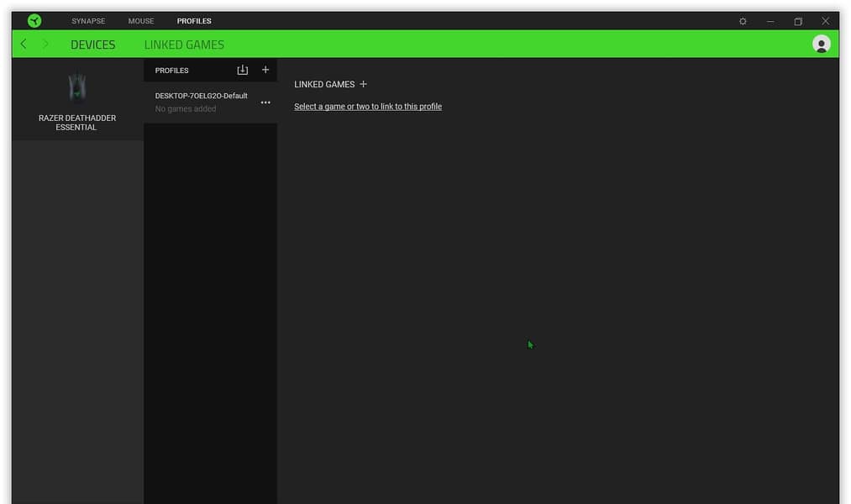This screenshot has width=851, height=504.
Task: Open the Synapse tab
Action: 88,21
